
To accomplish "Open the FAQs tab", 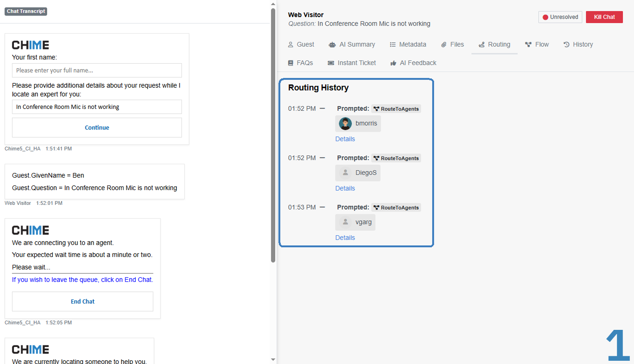I will tap(300, 63).
